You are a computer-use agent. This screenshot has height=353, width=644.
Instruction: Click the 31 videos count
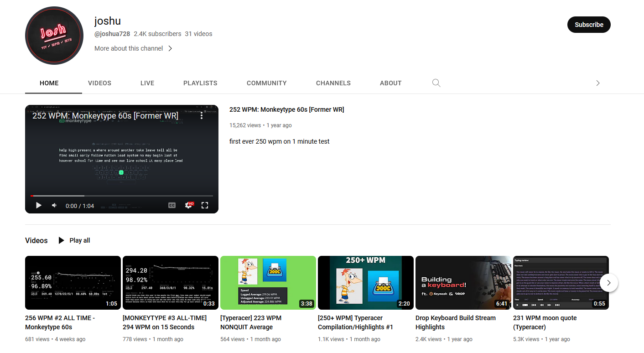tap(198, 34)
